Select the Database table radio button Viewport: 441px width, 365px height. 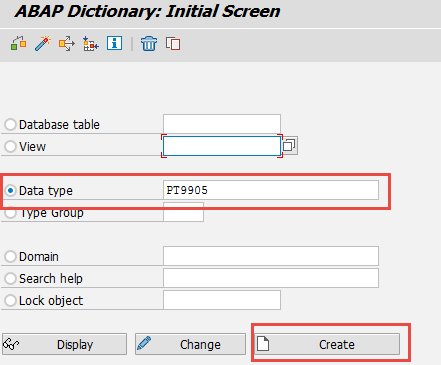click(x=10, y=124)
